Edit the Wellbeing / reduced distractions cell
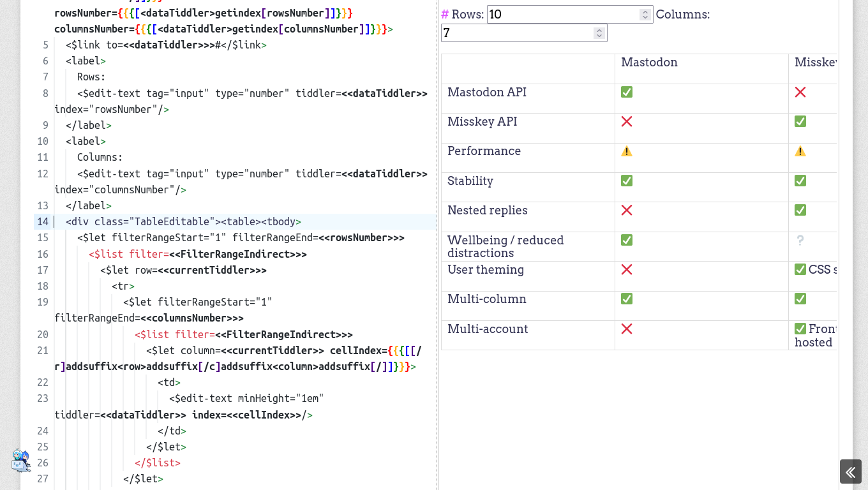The image size is (868, 490). (x=528, y=246)
